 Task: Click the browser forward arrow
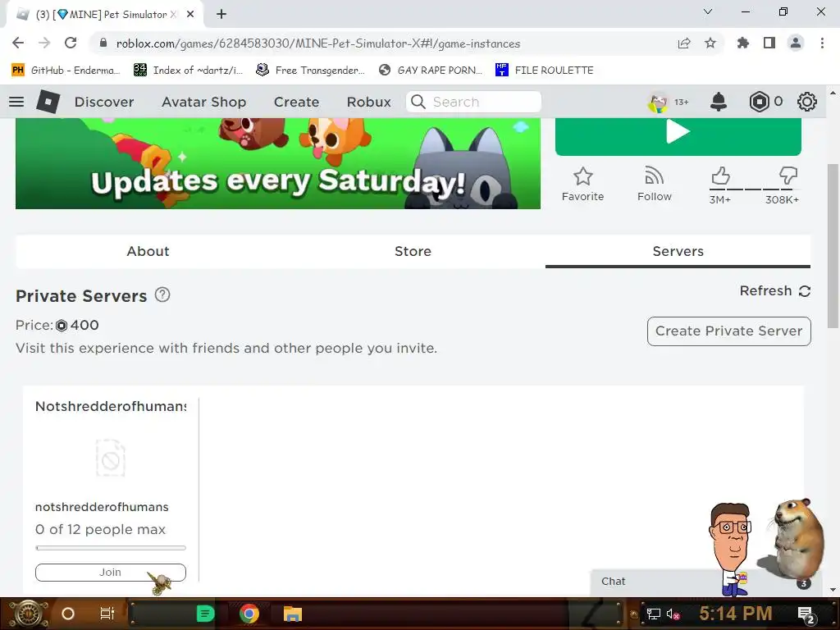click(44, 43)
